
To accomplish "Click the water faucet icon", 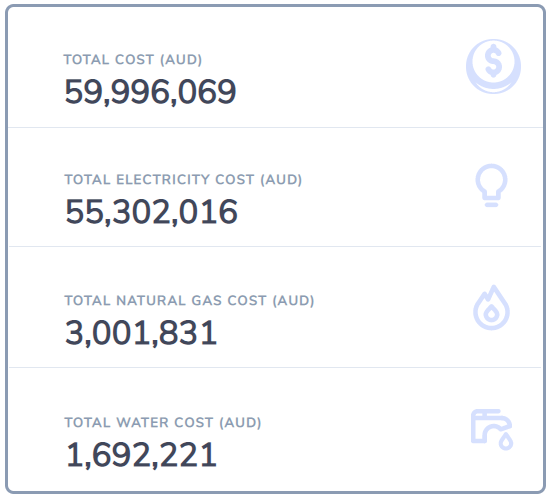I will tap(491, 430).
